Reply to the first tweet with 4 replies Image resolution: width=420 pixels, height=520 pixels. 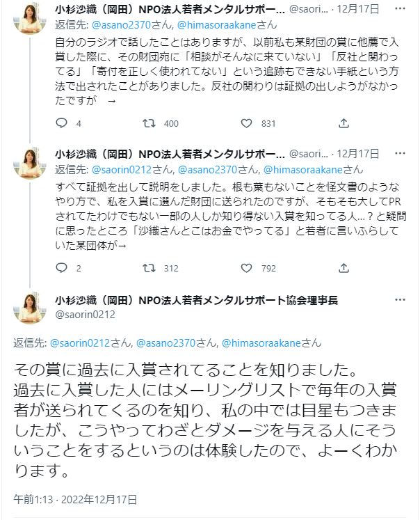(61, 123)
